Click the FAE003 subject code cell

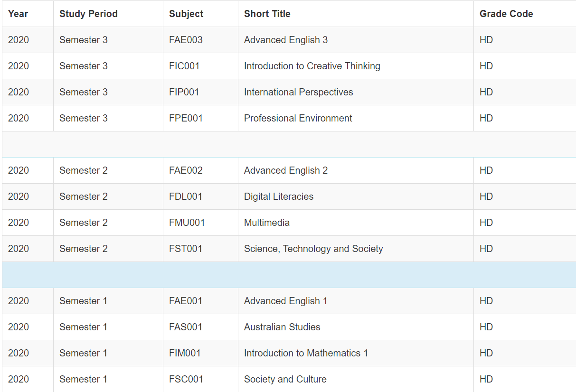(x=186, y=40)
